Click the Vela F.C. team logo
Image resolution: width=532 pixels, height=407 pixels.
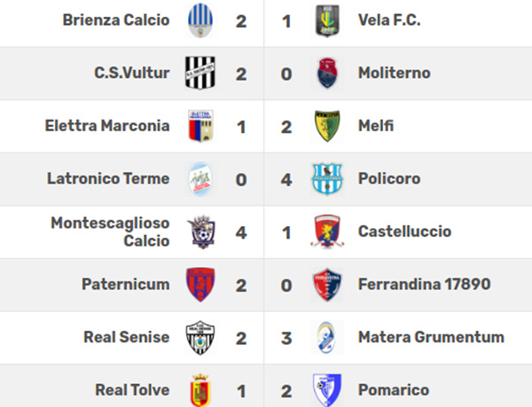point(327,20)
